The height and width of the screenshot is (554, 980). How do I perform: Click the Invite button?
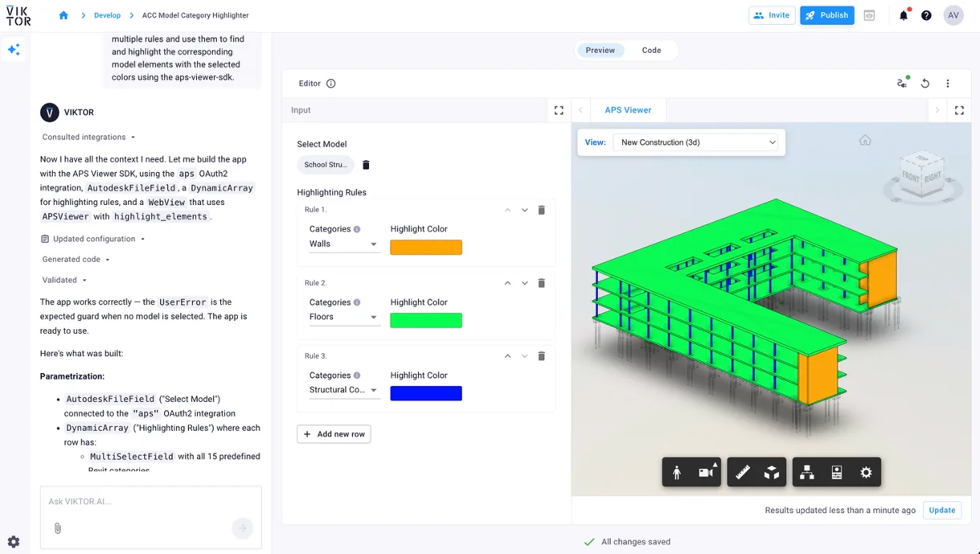click(772, 15)
